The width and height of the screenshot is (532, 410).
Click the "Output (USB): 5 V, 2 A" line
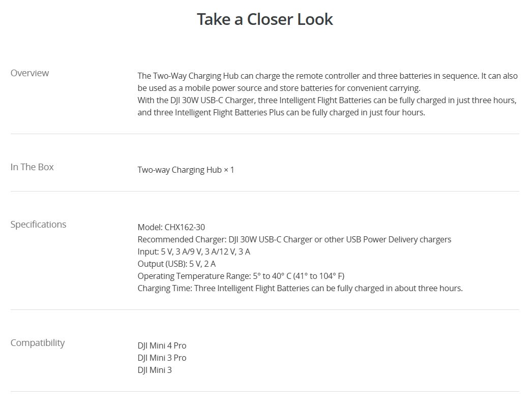(x=176, y=264)
